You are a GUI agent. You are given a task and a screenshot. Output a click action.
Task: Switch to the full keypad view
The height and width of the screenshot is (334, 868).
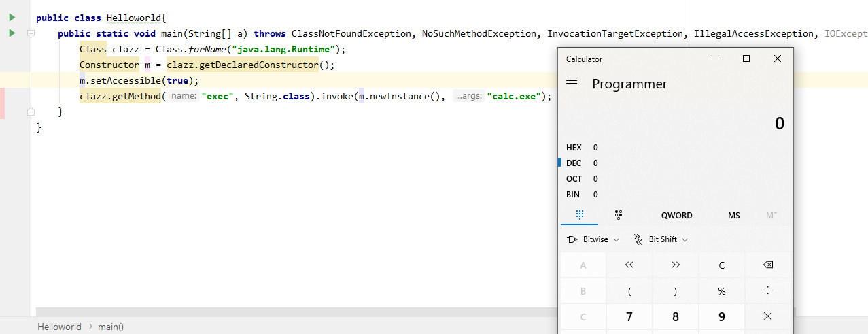coord(579,215)
